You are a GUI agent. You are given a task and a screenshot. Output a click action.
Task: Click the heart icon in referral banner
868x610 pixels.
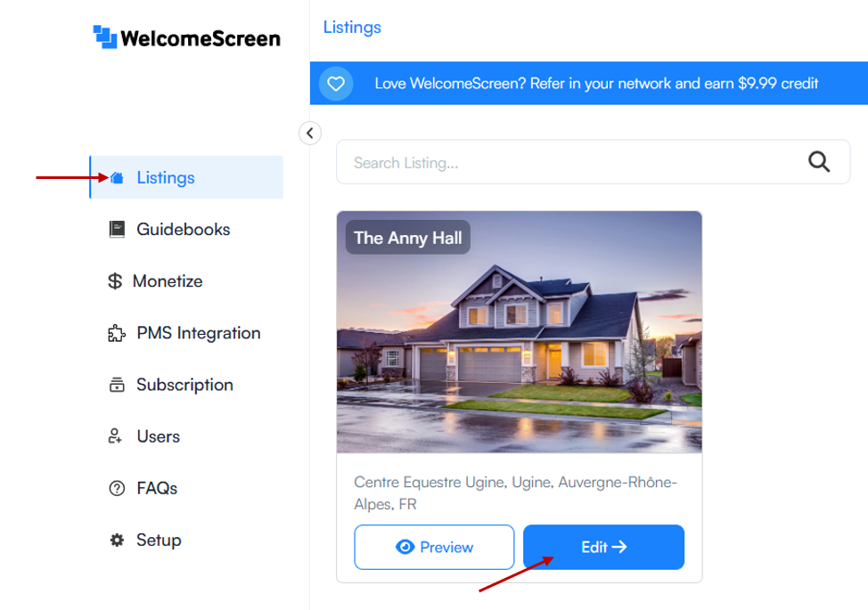pyautogui.click(x=336, y=84)
